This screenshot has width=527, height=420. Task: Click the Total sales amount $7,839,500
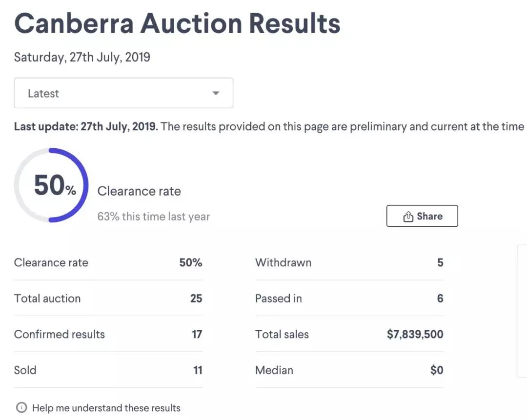point(415,334)
